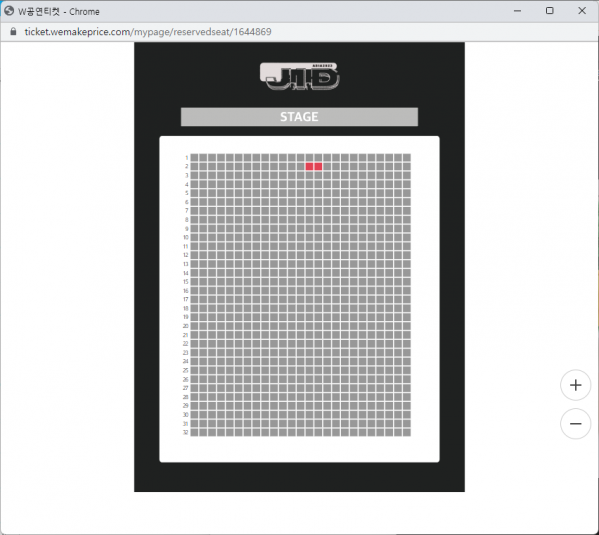Screen dimensions: 599x535
Task: Select the leftmost seat in row 32
Action: click(194, 432)
